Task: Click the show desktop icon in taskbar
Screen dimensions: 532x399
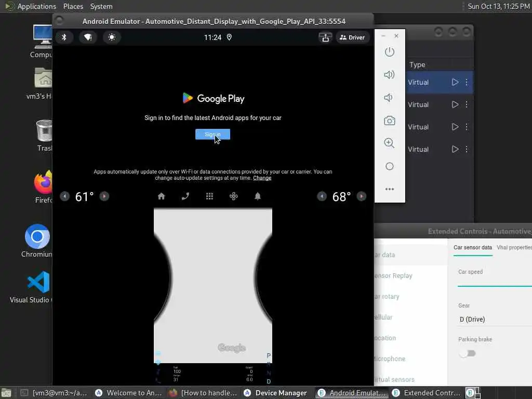Action: tap(6, 393)
